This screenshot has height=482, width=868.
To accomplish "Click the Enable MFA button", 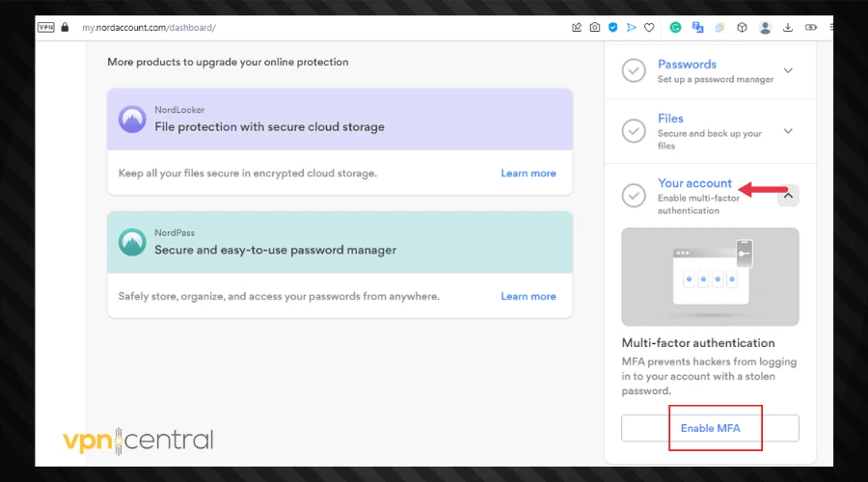I will [x=710, y=428].
